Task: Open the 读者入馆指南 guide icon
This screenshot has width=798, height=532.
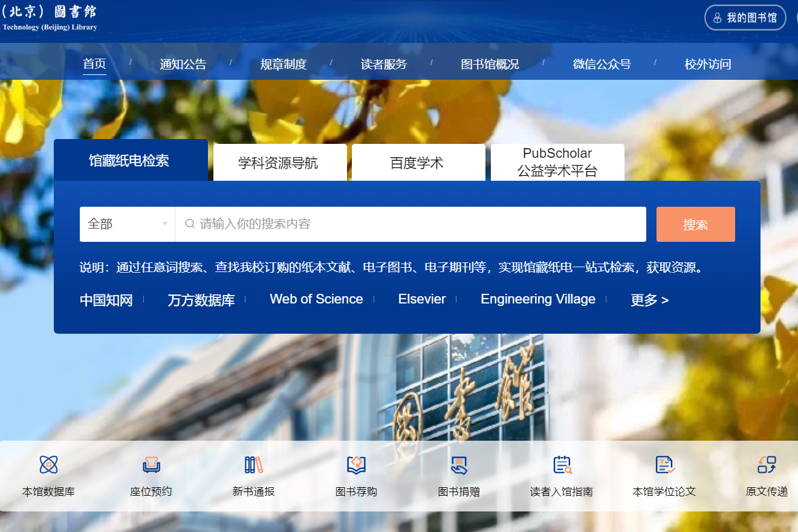Action: click(562, 464)
